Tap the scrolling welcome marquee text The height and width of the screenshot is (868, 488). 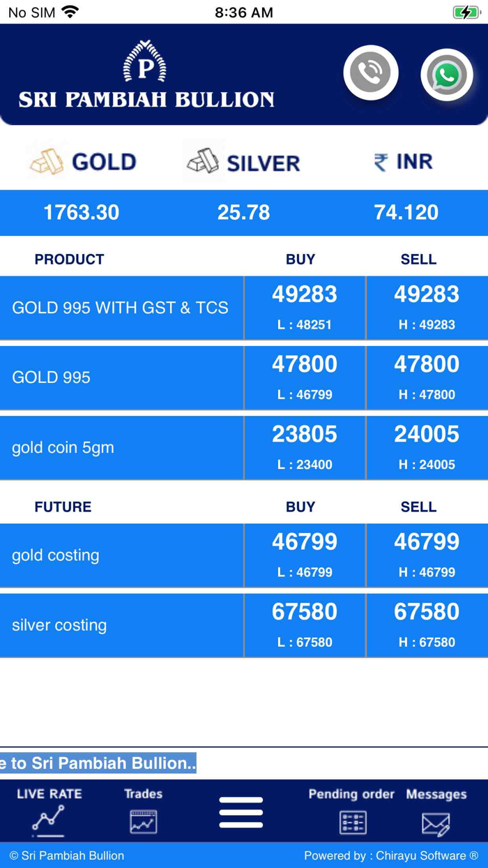point(98,763)
